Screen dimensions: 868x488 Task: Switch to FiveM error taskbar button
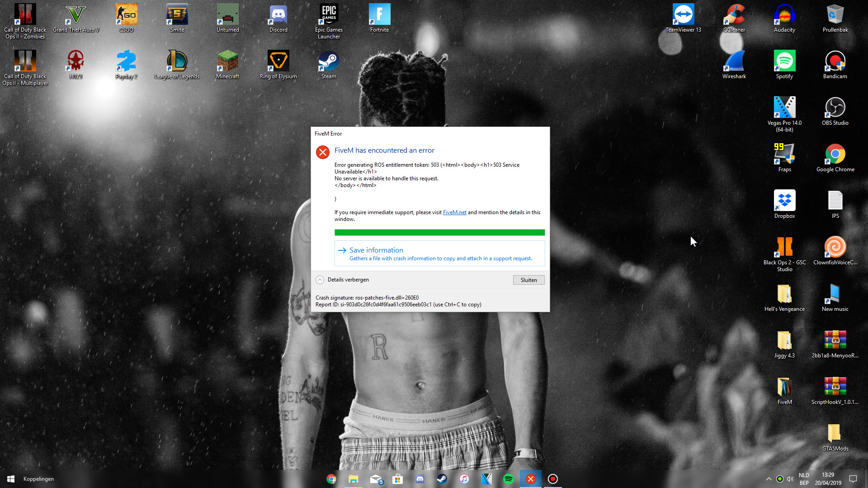531,479
